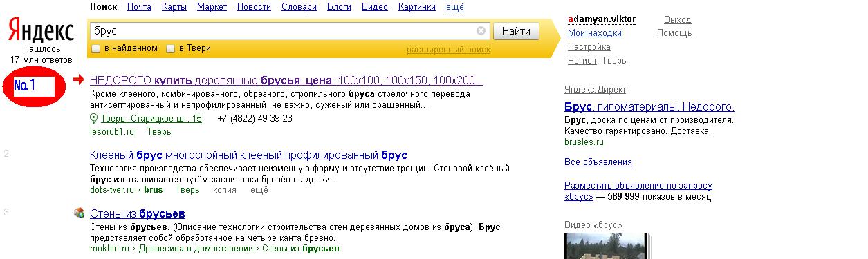Open breadcrumb 'Древесина в домостроении'
This screenshot has height=259, width=868.
(x=197, y=248)
